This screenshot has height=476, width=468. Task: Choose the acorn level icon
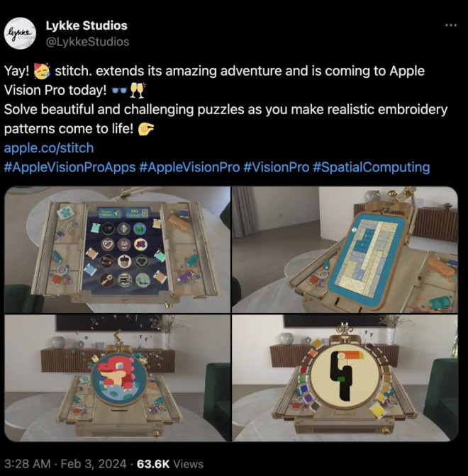125,260
